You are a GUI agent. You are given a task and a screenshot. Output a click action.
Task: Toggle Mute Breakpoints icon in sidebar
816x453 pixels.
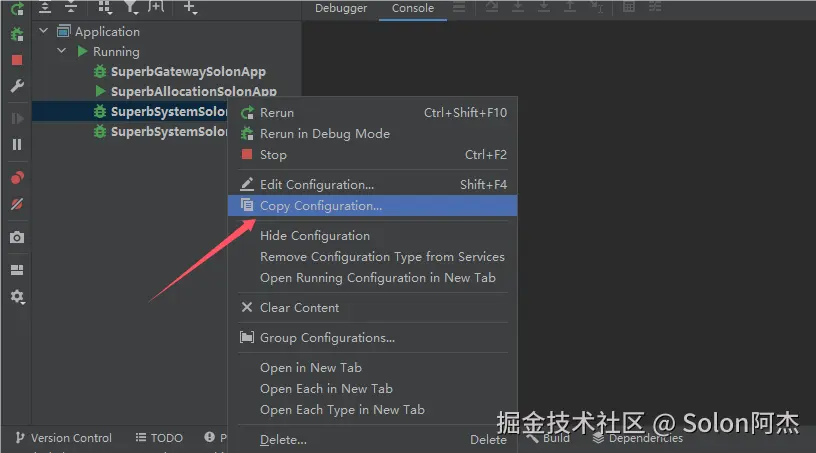tap(17, 204)
